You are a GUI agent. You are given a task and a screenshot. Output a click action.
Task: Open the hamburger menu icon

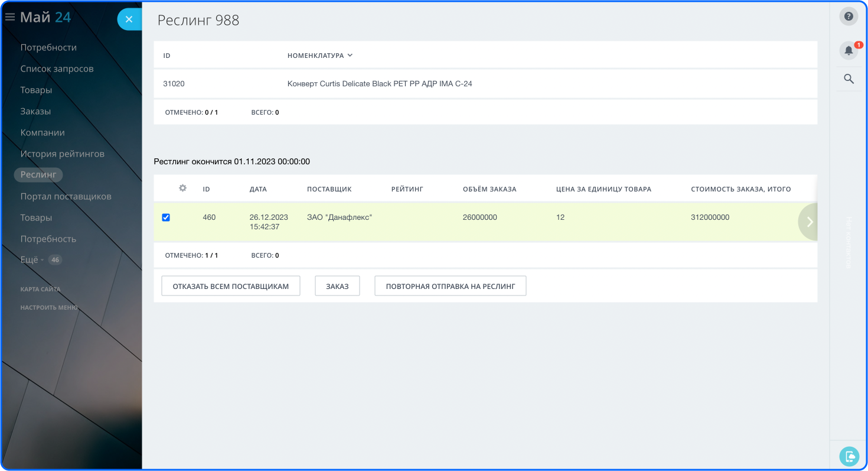tap(9, 18)
